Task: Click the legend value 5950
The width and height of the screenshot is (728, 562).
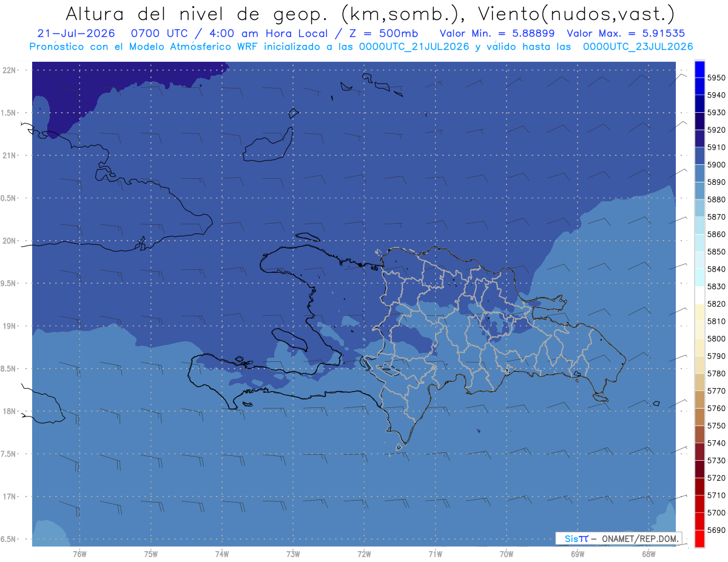Action: (716, 78)
